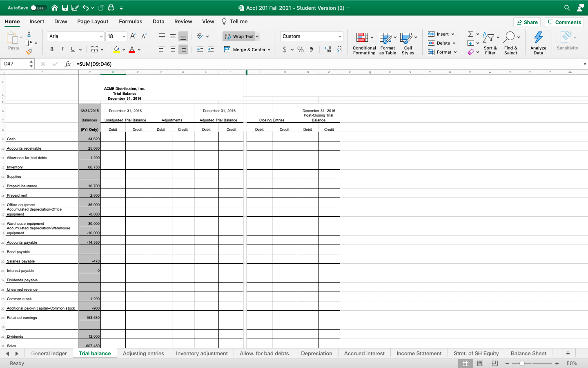Viewport: 588px width, 368px height.
Task: Save the workbook with the disk icon
Action: 65,8
